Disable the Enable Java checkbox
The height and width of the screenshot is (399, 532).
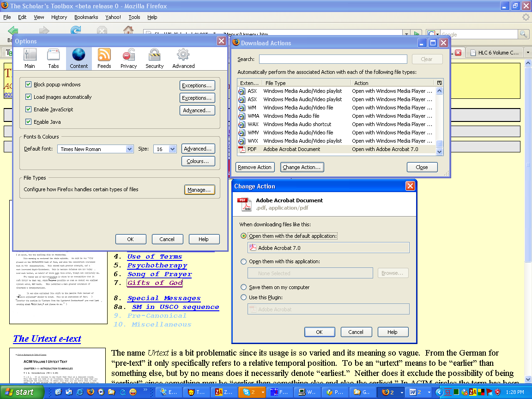click(29, 122)
